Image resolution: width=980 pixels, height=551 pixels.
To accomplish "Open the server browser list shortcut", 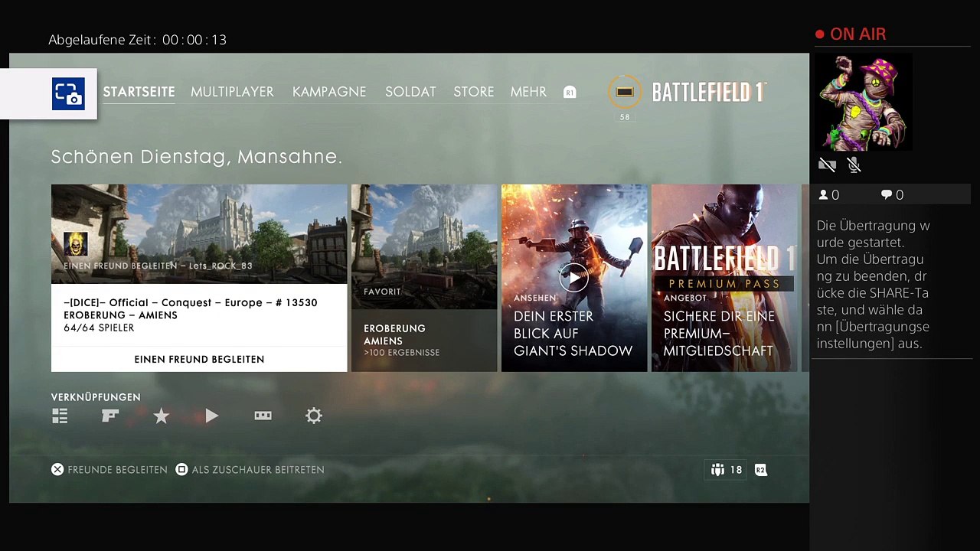I will pos(60,416).
